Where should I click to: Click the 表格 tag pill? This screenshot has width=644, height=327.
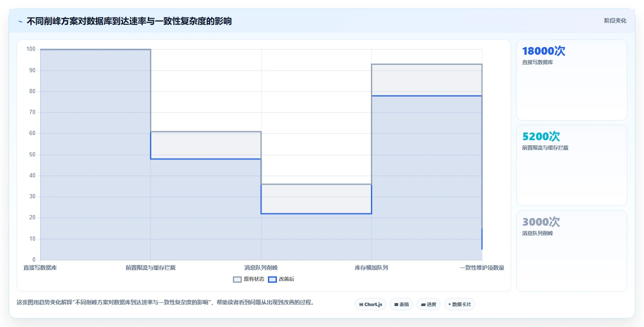click(x=401, y=304)
